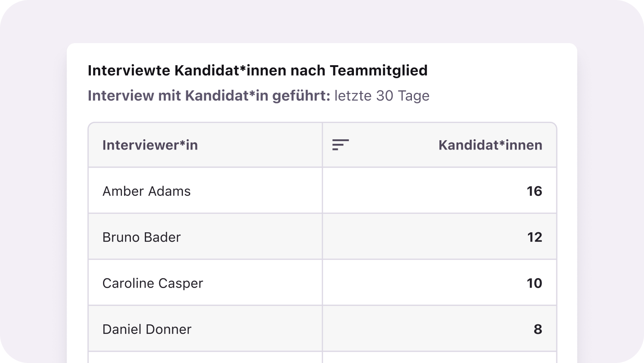Viewport: 644px width, 363px height.
Task: Select the Daniel Donner name cell
Action: [x=147, y=329]
